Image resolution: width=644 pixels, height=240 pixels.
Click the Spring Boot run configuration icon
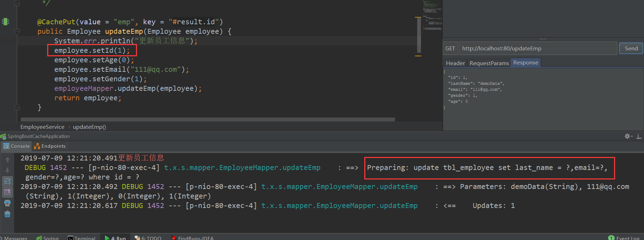click(3, 137)
